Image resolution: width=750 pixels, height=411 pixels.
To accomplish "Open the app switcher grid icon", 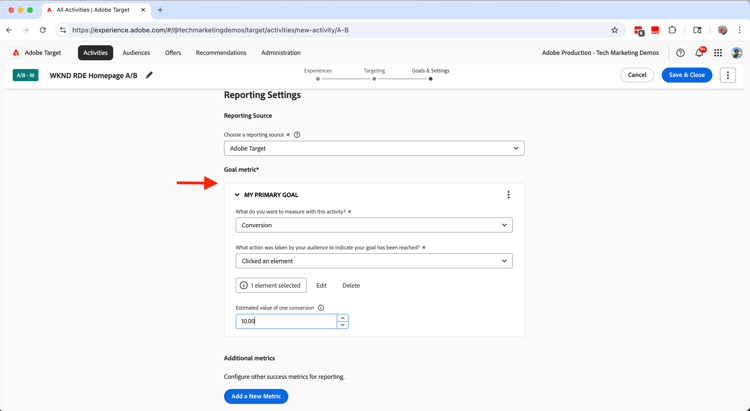I will [718, 53].
